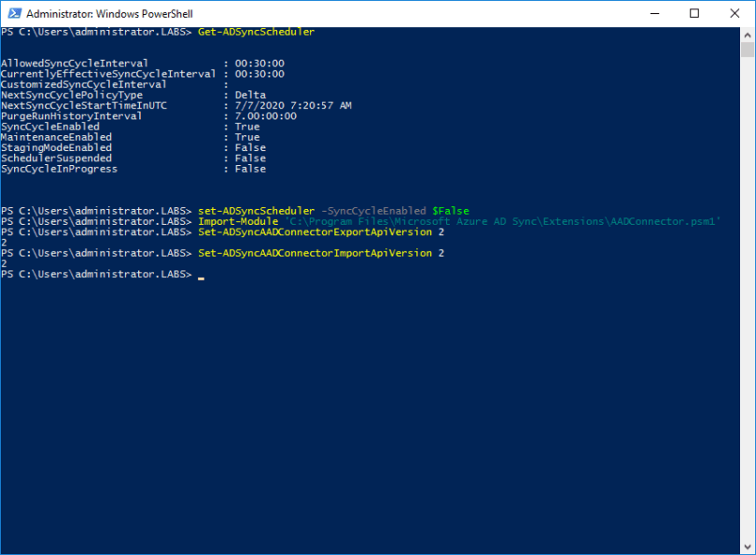Maximize the PowerShell window
Image resolution: width=756 pixels, height=555 pixels.
coord(694,13)
